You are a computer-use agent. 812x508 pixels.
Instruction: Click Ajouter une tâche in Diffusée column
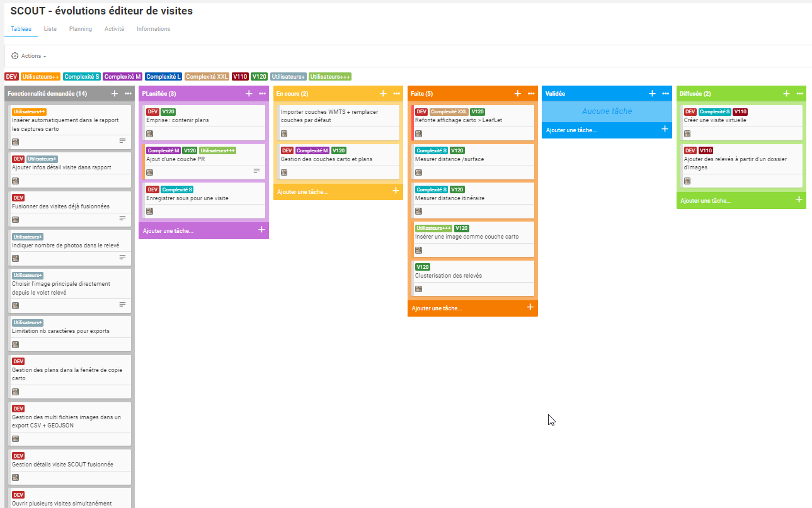tap(706, 200)
